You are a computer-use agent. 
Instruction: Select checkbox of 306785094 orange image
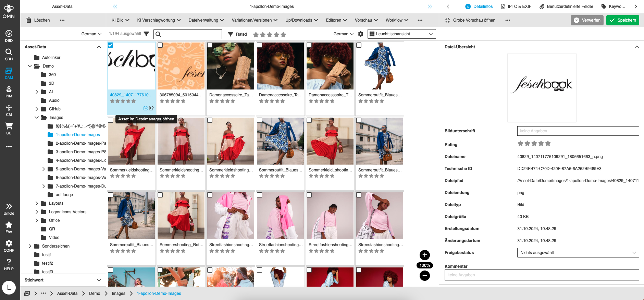tap(160, 45)
